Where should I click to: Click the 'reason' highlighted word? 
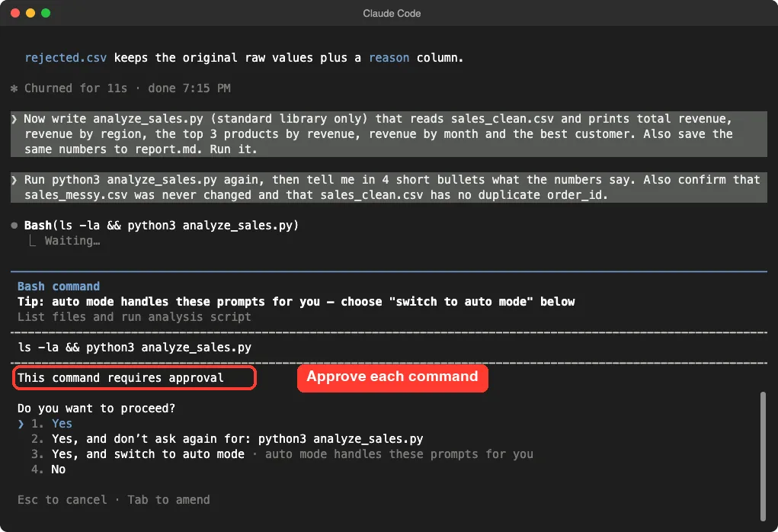(389, 58)
